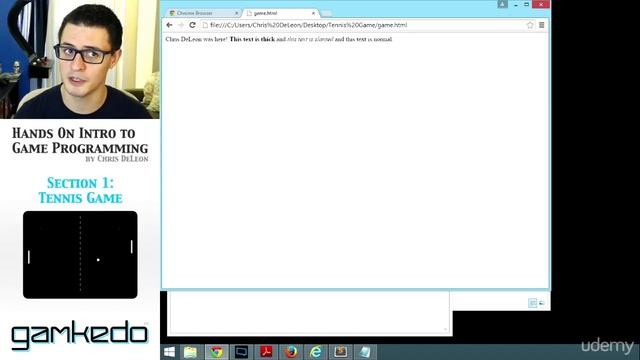
Task: Click "and this text is normal" text
Action: pyautogui.click(x=363, y=39)
